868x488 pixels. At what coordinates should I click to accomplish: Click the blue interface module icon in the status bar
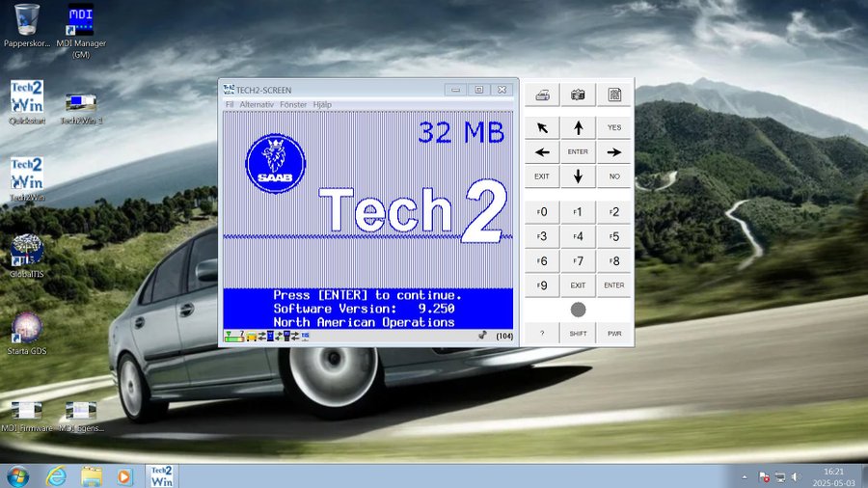click(270, 336)
